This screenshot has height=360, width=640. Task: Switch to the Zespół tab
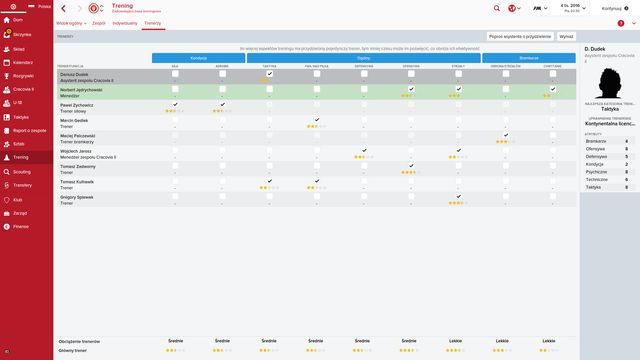pos(99,23)
